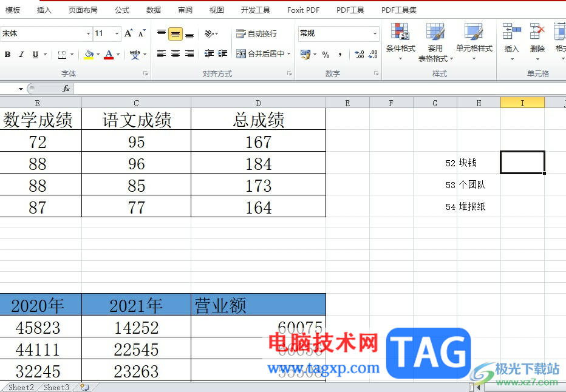Open the 数字 number dialog launcher
Screen dimensions: 566x392
376,73
